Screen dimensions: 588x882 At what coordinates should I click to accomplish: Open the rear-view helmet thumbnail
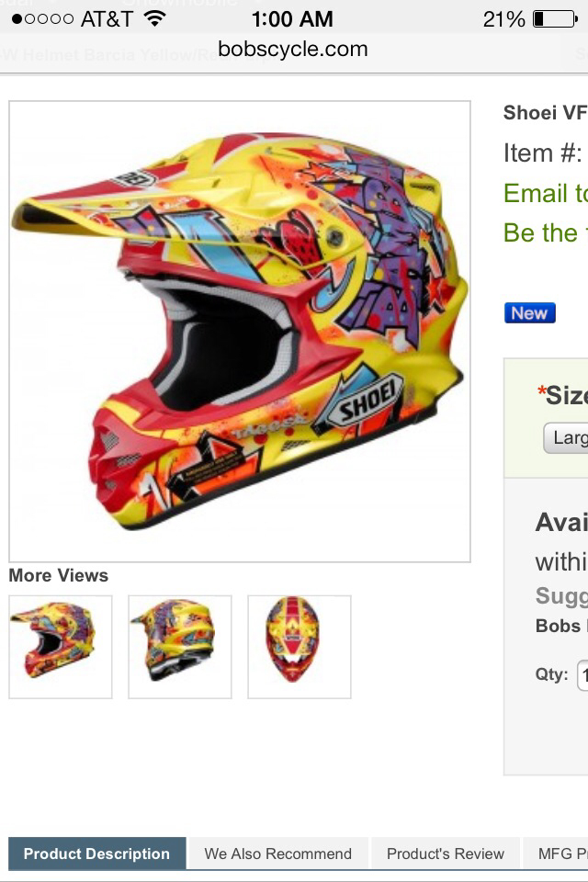tap(179, 647)
